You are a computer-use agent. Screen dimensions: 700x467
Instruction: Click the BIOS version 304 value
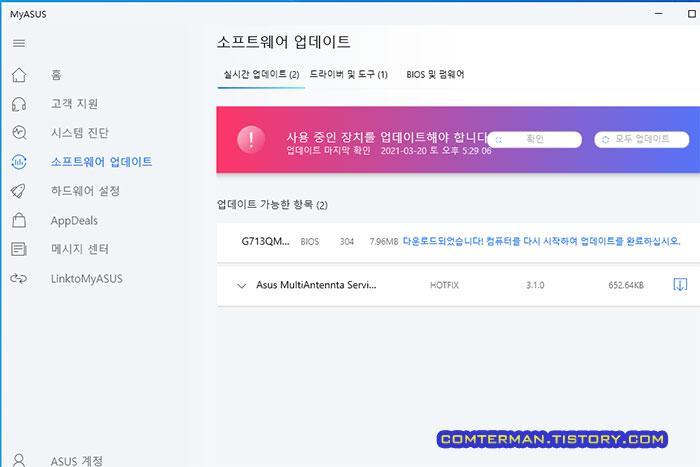coord(346,242)
